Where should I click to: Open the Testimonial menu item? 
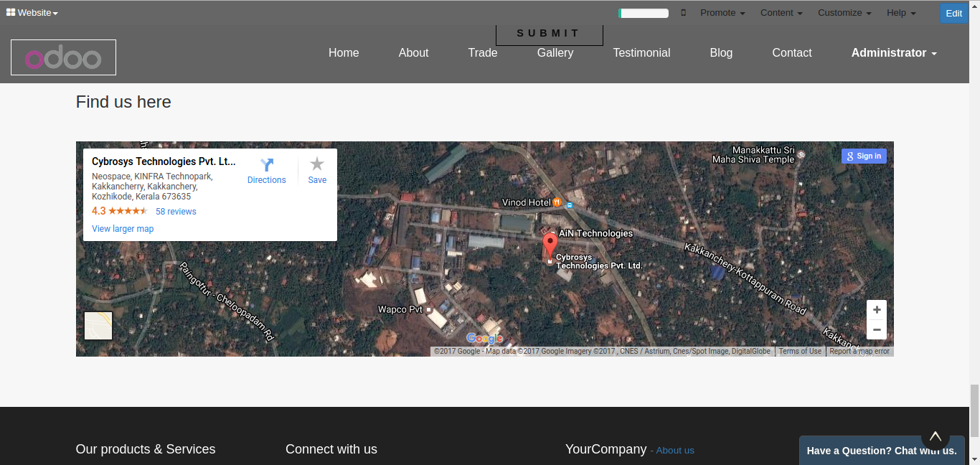click(x=641, y=53)
